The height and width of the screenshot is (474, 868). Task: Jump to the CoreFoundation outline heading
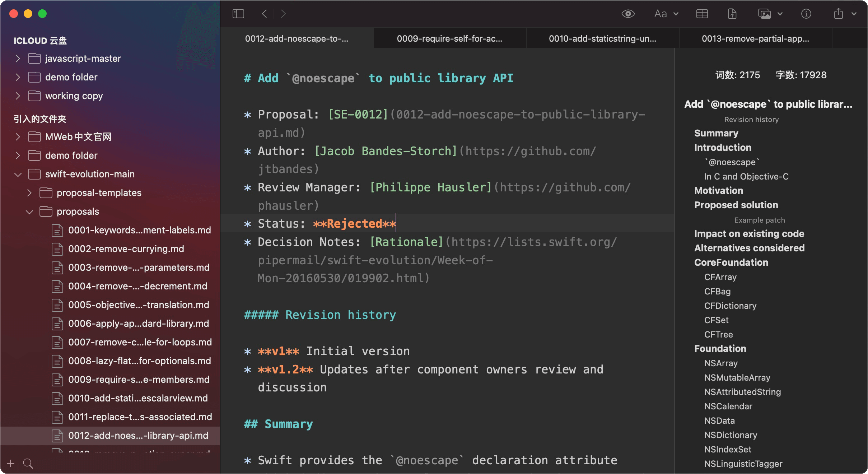click(731, 262)
